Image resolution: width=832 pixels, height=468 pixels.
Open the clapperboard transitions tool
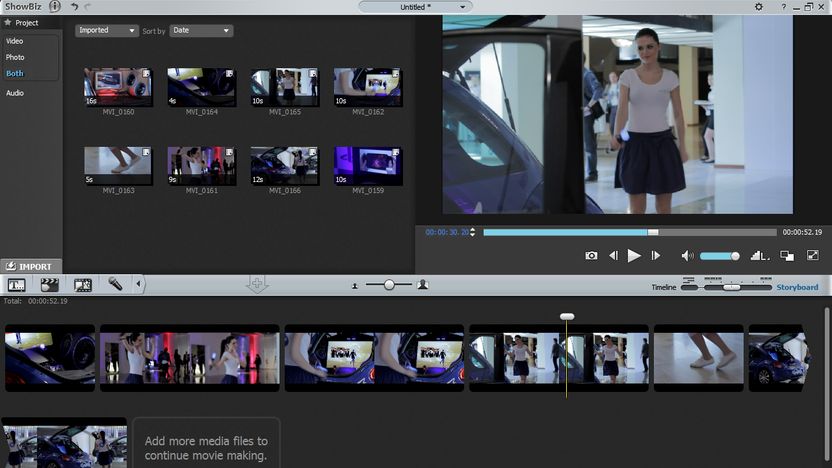pyautogui.click(x=49, y=285)
